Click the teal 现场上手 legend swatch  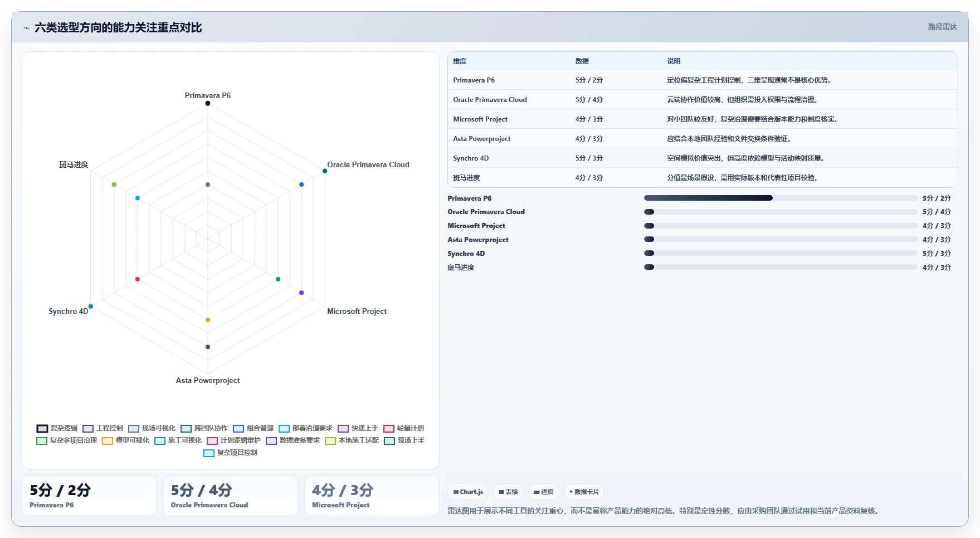click(389, 440)
